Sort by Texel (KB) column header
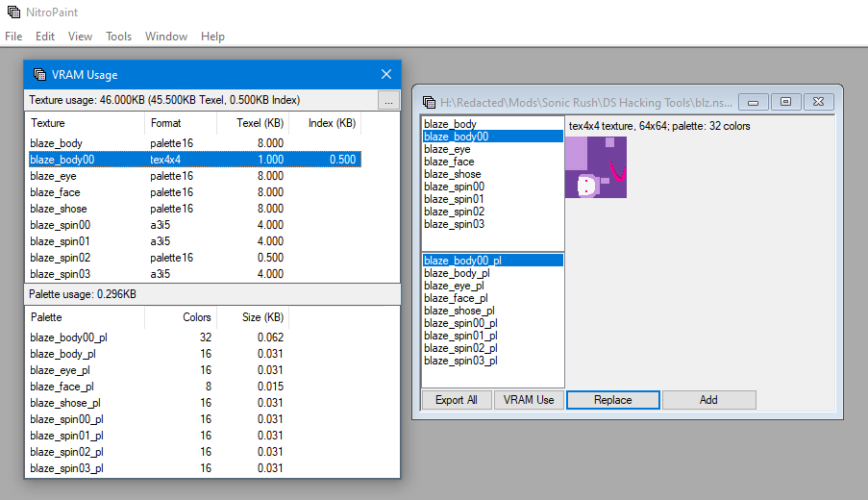Screen dimensions: 868x500 coord(253,123)
